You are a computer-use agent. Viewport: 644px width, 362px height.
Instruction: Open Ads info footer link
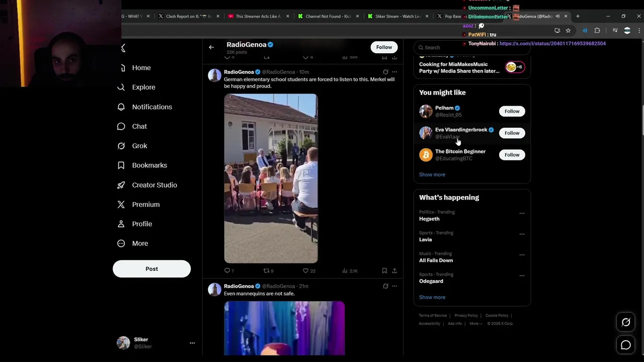tap(455, 324)
